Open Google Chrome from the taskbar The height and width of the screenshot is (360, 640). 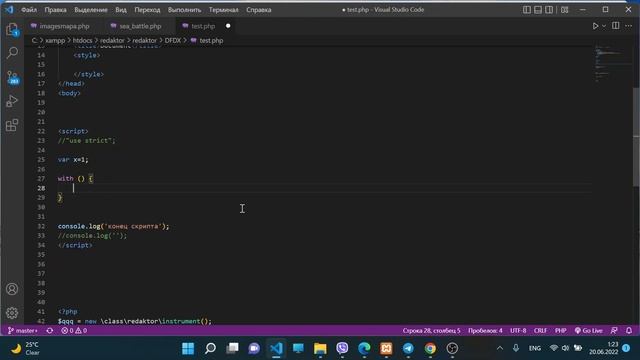(430, 348)
